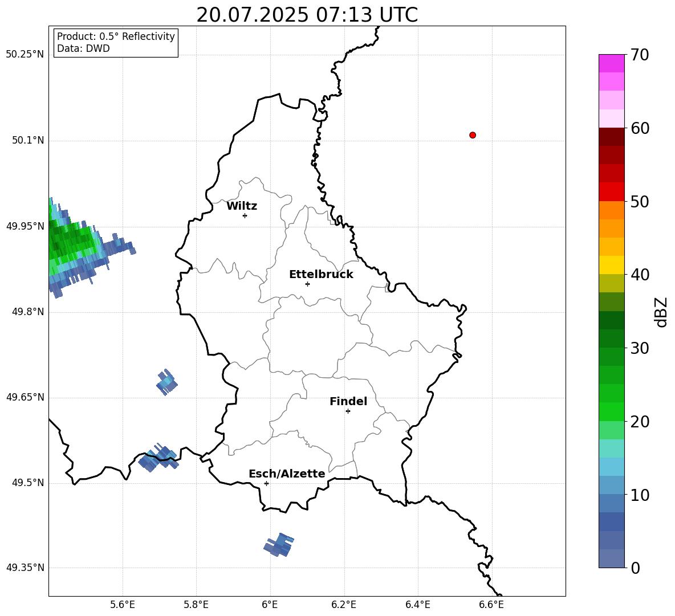This screenshot has width=675, height=616.
Task: Click the Data: DWD text
Action: (83, 48)
